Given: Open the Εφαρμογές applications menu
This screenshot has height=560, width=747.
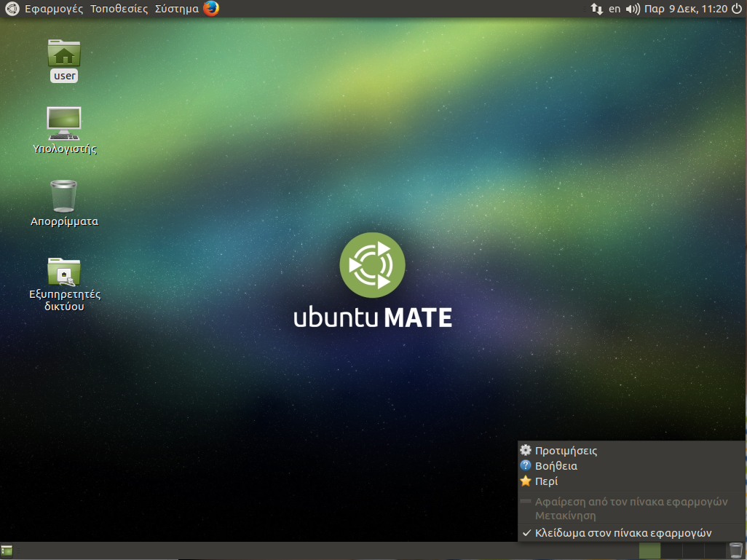Looking at the screenshot, I should pyautogui.click(x=54, y=9).
